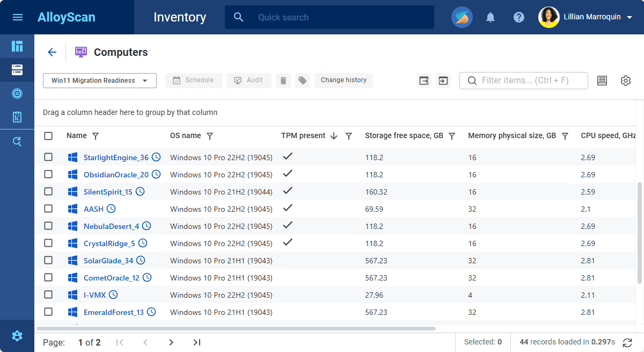Click the delete trash icon
This screenshot has width=644, height=352.
coord(283,81)
